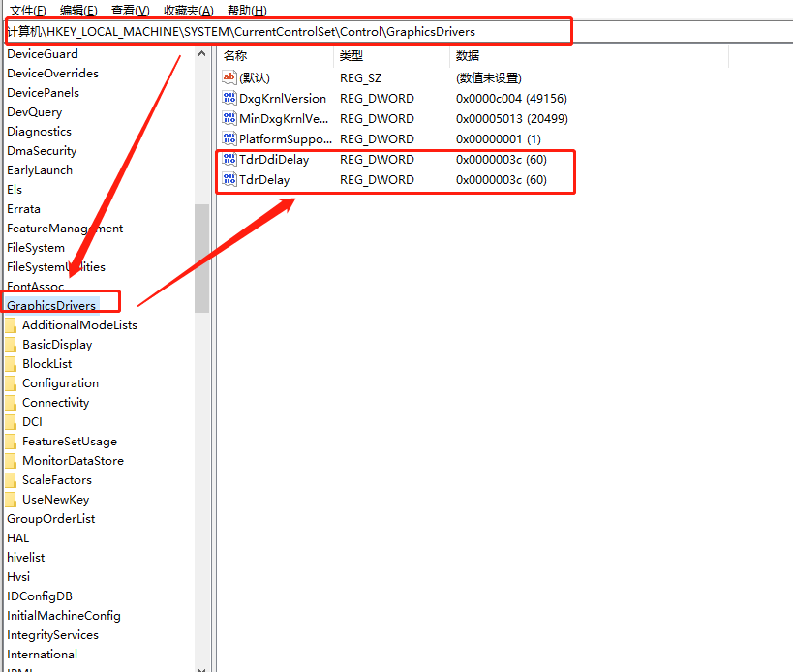Select the IntegrityServices key
The height and width of the screenshot is (672, 793).
coord(52,635)
